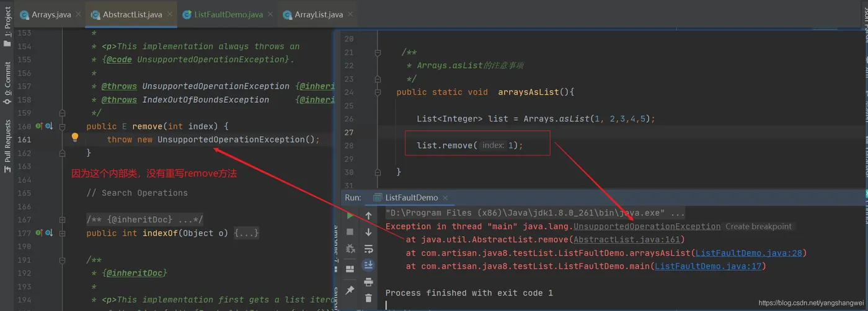This screenshot has height=311, width=868.
Task: Click line number 161 in the gutter
Action: pos(24,139)
